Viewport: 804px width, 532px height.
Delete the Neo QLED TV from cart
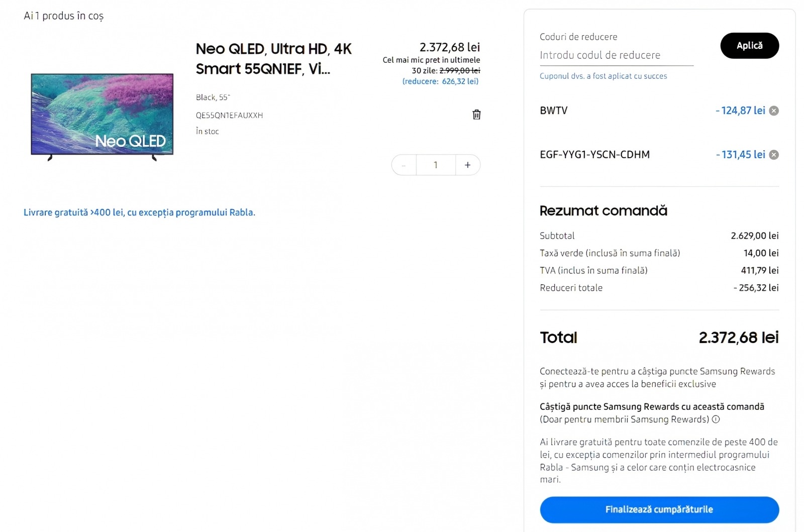[476, 115]
